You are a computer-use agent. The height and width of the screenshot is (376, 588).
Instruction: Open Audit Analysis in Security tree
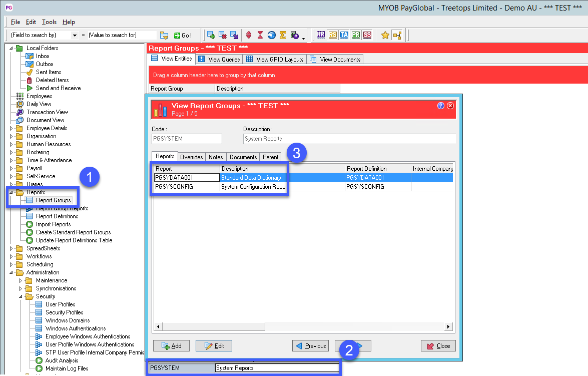tap(62, 360)
